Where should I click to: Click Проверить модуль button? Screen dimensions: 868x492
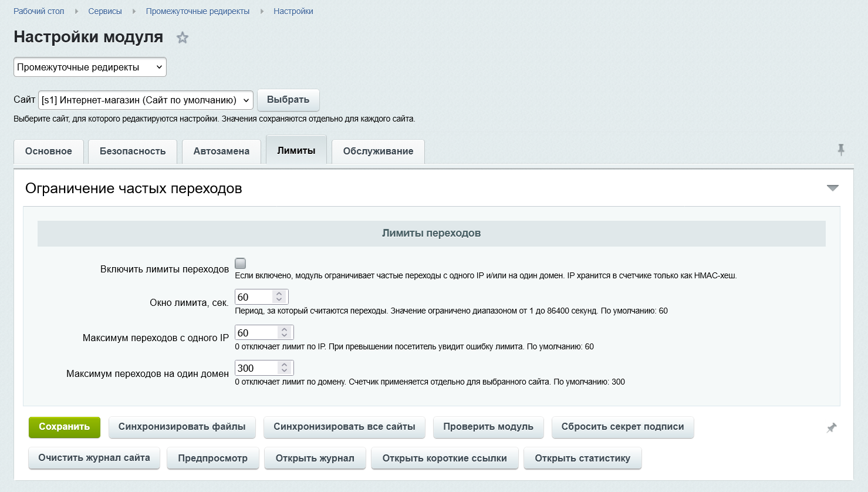[488, 427]
